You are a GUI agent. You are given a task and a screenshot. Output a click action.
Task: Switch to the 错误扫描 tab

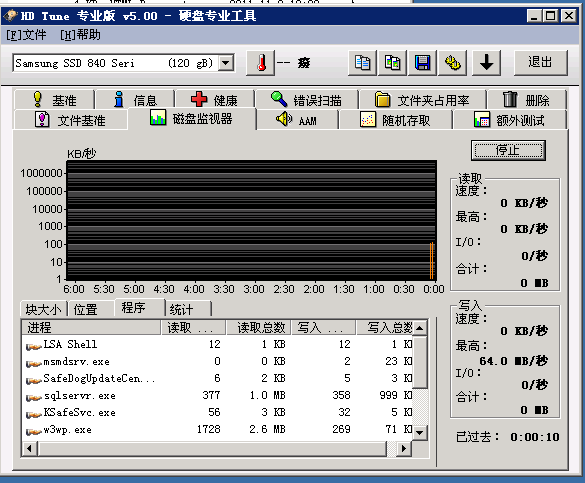307,100
